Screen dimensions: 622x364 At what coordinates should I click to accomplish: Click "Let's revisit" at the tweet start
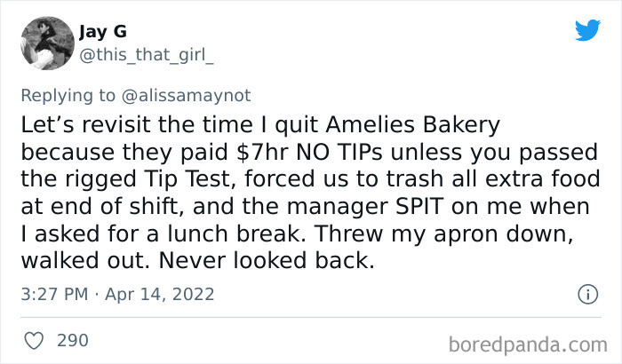click(86, 125)
